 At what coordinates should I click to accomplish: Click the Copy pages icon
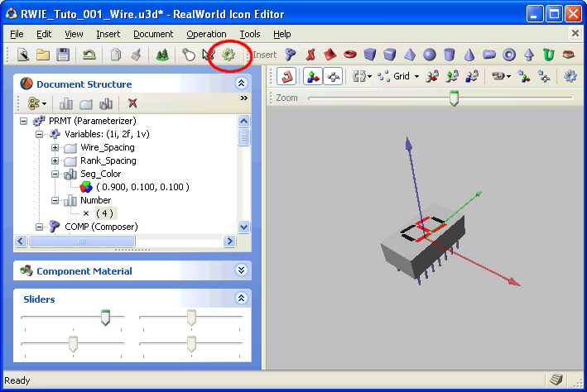pos(116,55)
